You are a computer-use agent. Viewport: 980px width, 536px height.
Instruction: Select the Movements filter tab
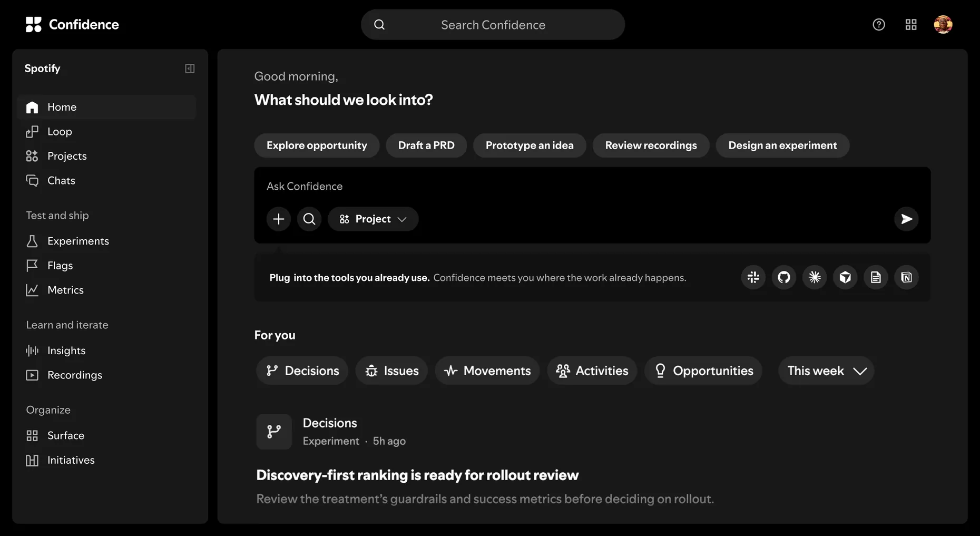(487, 371)
